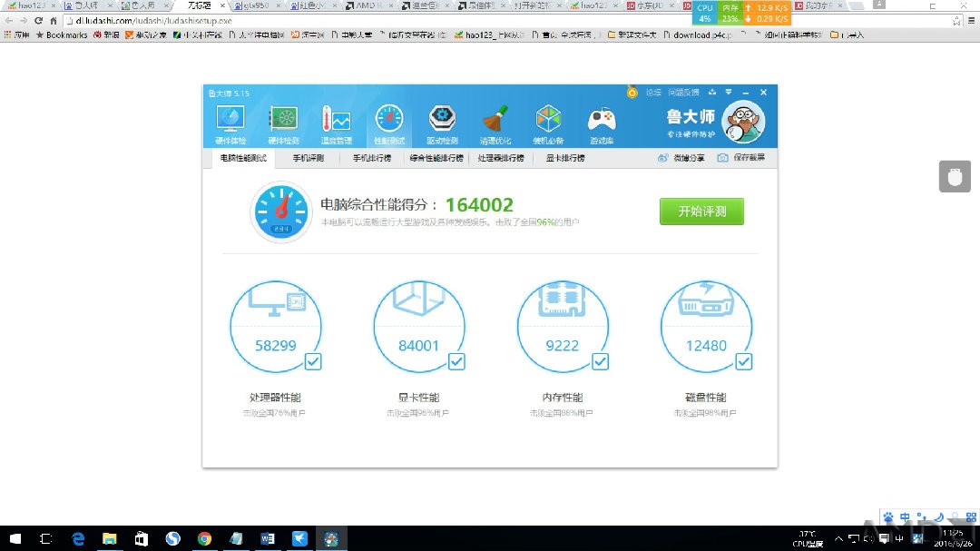The image size is (980, 551).
Task: Click the clock showing 2016/6/26
Action: pos(953,538)
